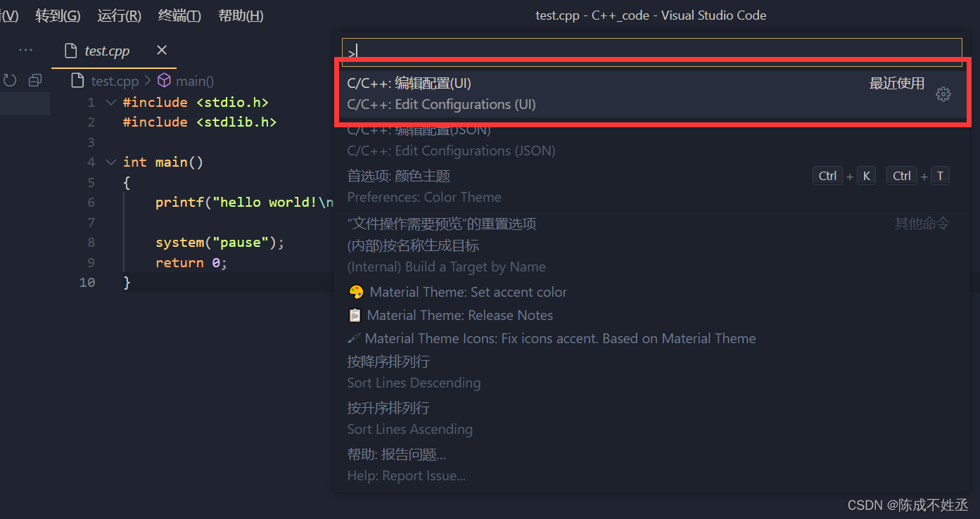Run Material Theme Icons: Fix icons accent
Viewport: 980px width, 519px height.
point(651,338)
